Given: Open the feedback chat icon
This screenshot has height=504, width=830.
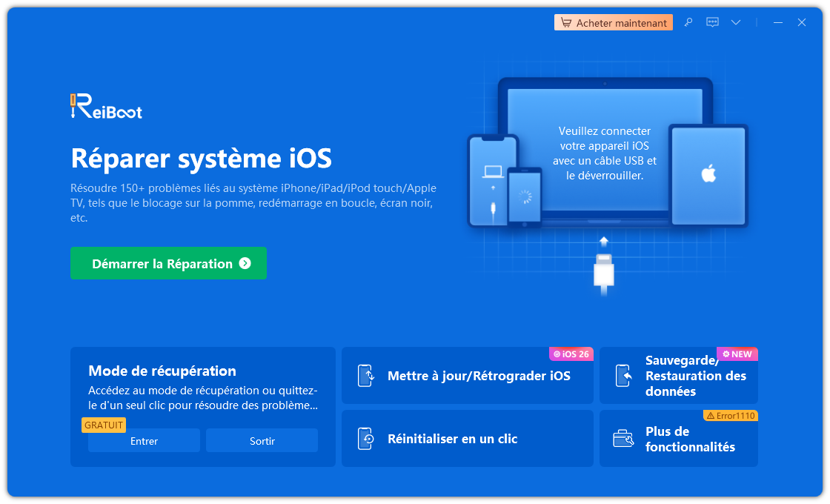Looking at the screenshot, I should (x=712, y=22).
